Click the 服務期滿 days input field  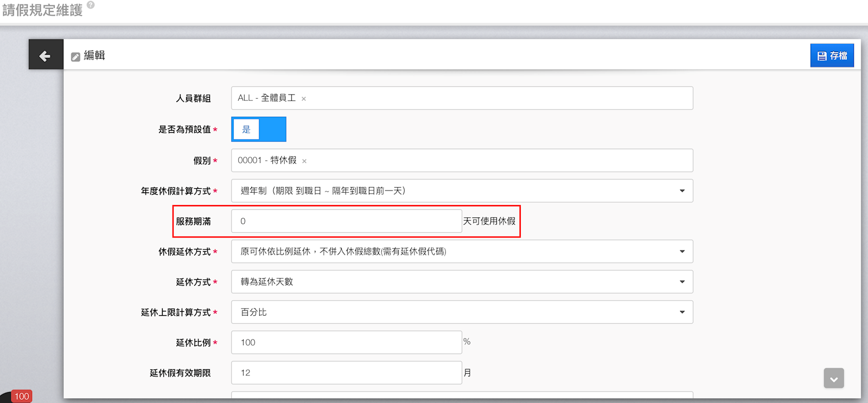click(346, 221)
